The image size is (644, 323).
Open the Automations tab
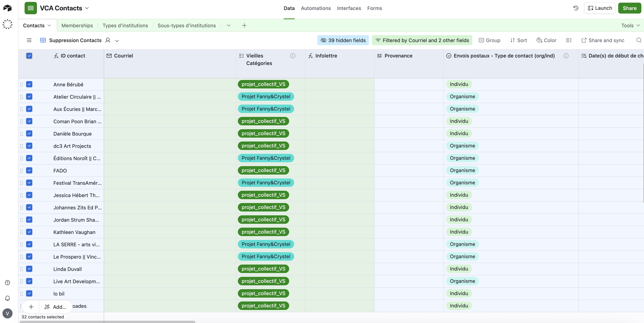315,8
